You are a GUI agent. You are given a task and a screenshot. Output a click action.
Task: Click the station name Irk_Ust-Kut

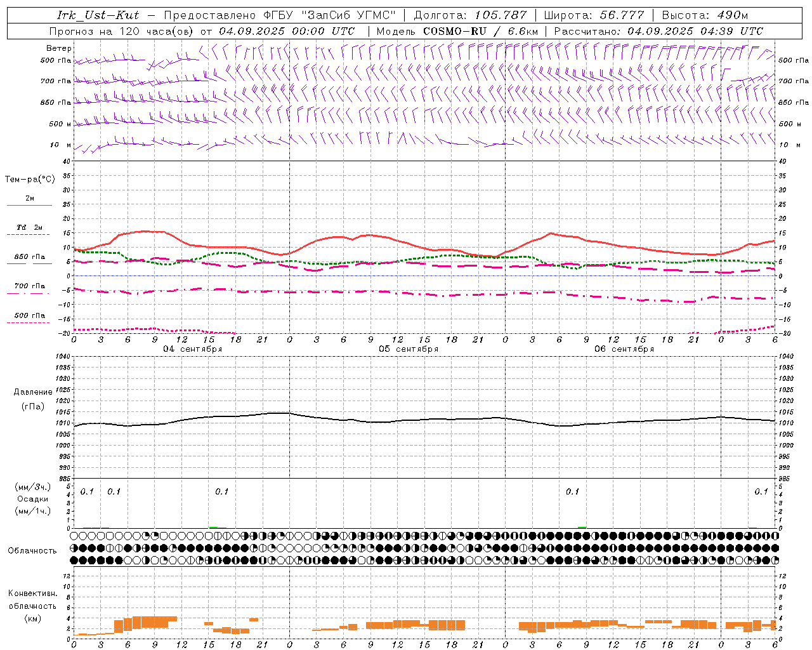click(98, 15)
